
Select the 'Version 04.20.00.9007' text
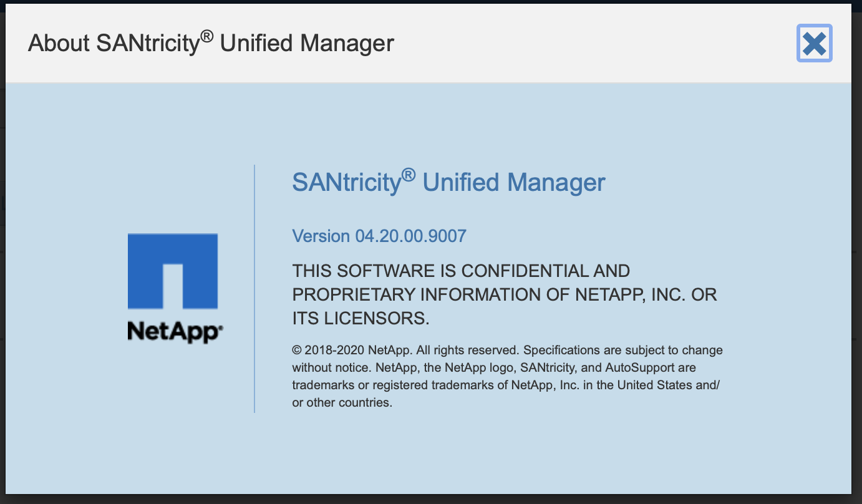pyautogui.click(x=379, y=236)
